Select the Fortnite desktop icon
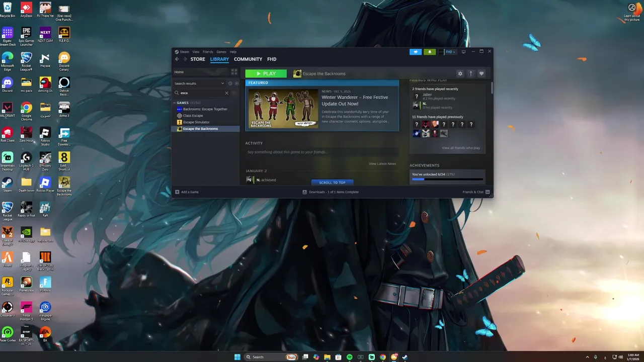Image resolution: width=644 pixels, height=362 pixels. [45, 284]
